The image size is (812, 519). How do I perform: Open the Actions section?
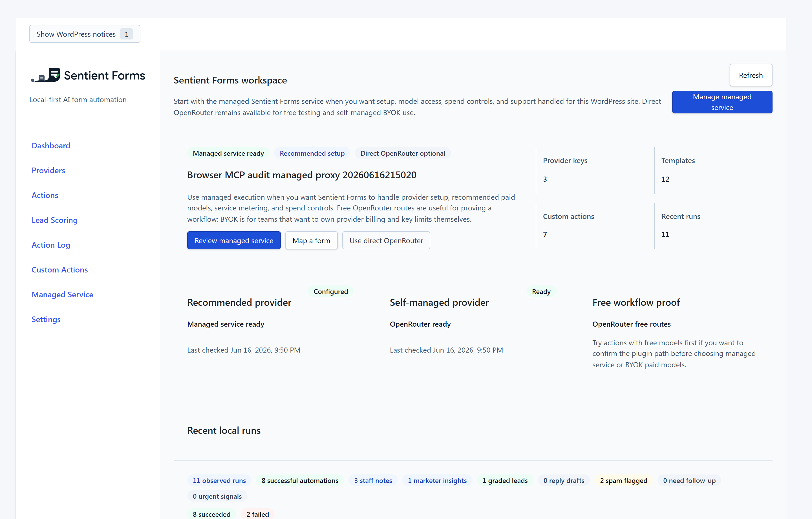tap(45, 195)
